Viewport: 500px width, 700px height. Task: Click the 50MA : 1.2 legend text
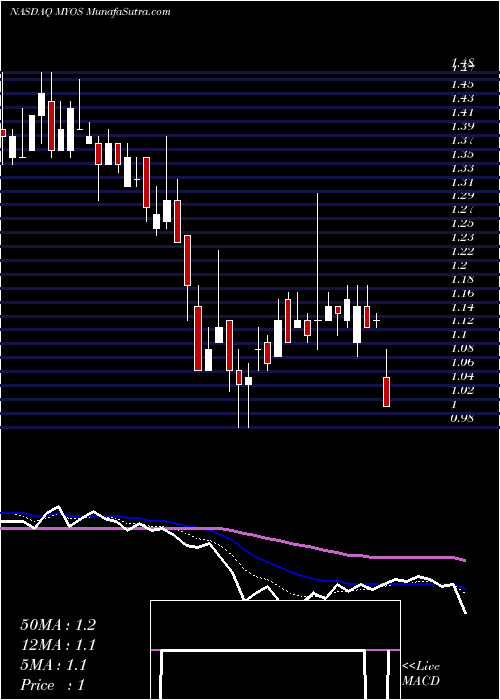(58, 625)
